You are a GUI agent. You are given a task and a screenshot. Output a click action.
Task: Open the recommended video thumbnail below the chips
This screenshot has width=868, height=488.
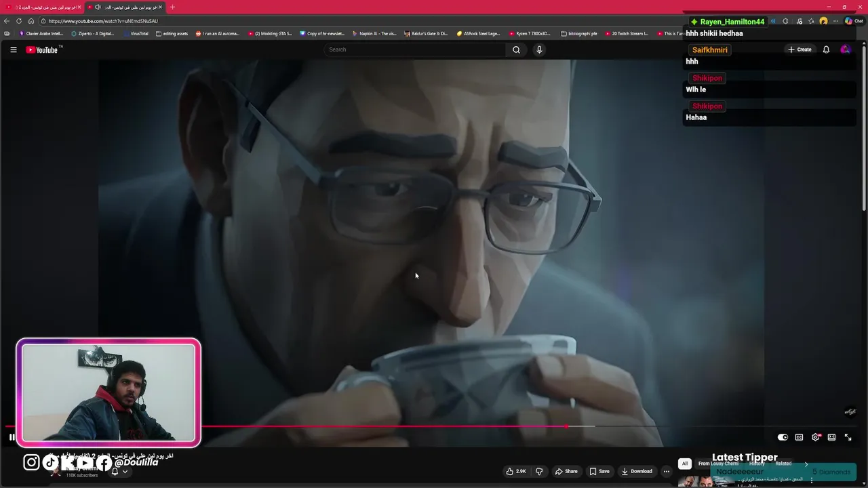[x=707, y=481]
